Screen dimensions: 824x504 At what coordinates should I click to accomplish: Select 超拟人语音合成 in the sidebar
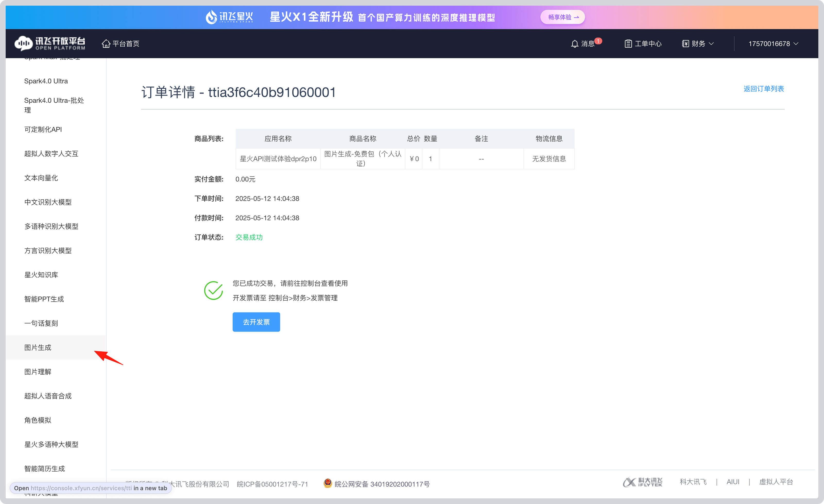pyautogui.click(x=48, y=396)
